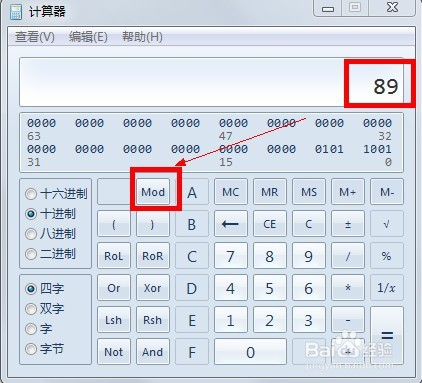The width and height of the screenshot is (422, 383).
Task: Click the hex digit D key
Action: pos(192,288)
